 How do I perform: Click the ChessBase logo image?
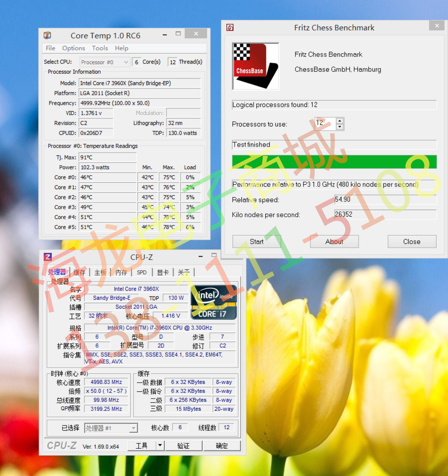(x=256, y=66)
